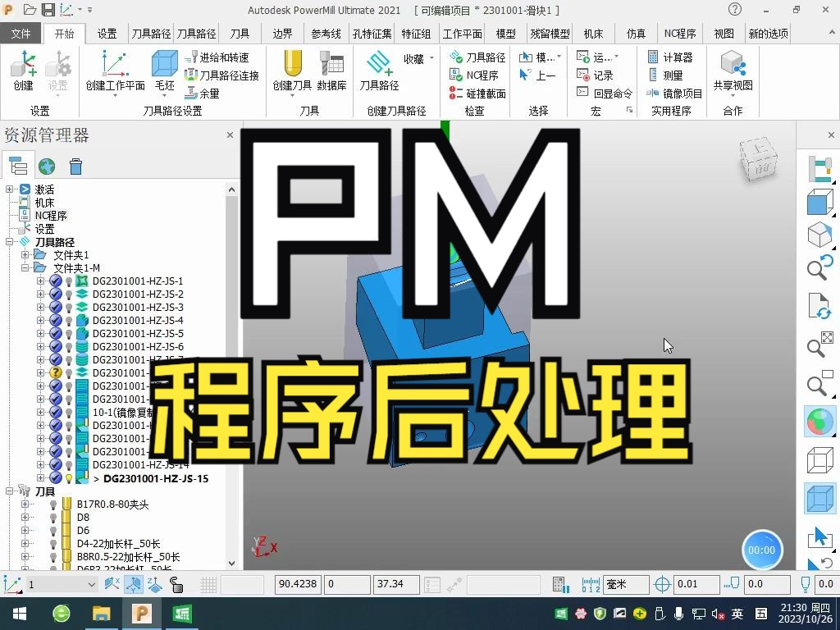Open the 收藏 favorites dropdown
Image resolution: width=840 pixels, height=630 pixels.
[x=418, y=58]
